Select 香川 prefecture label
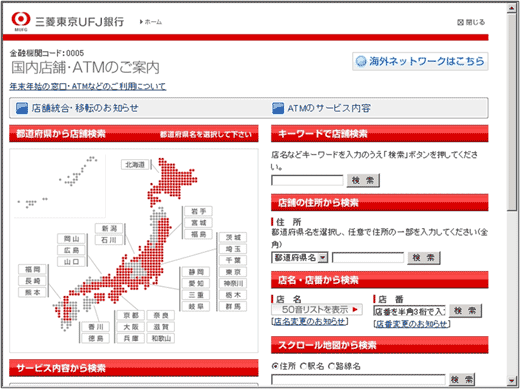 [x=96, y=327]
